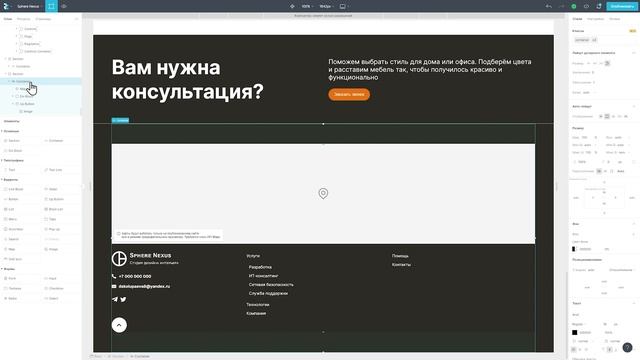Screen dimensions: 640x360
Task: Switch to the third left panel tab
Action: tap(43, 19)
